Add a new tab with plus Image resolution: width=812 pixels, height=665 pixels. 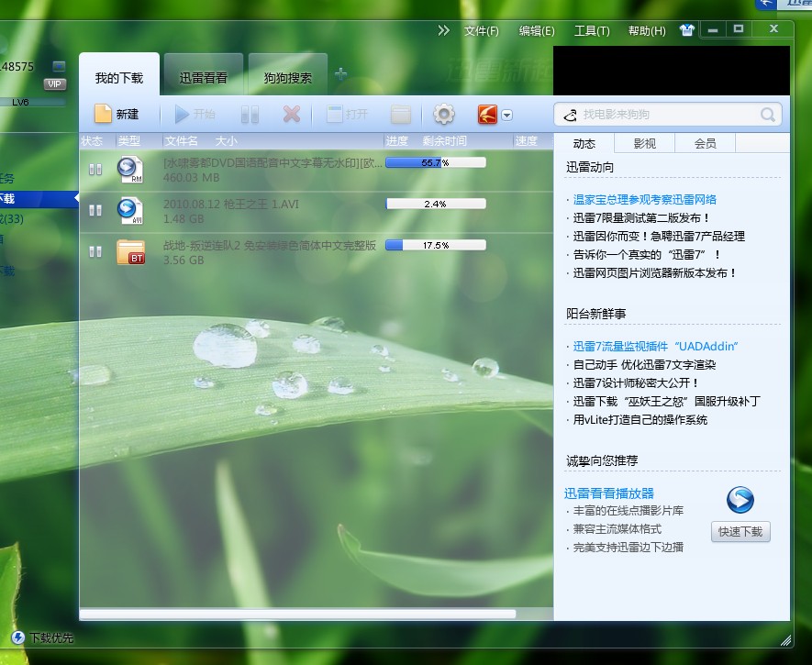[x=340, y=74]
